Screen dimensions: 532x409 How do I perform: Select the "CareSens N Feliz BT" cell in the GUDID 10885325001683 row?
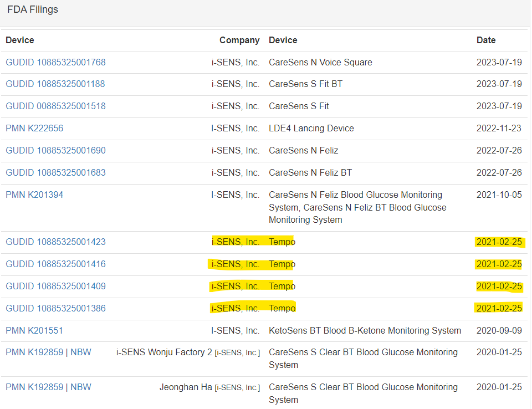tap(310, 173)
